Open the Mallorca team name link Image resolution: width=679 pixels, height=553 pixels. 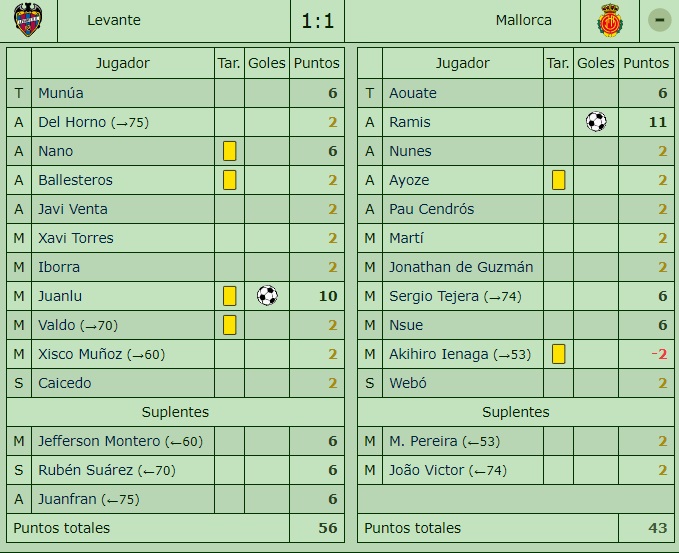[x=523, y=20]
